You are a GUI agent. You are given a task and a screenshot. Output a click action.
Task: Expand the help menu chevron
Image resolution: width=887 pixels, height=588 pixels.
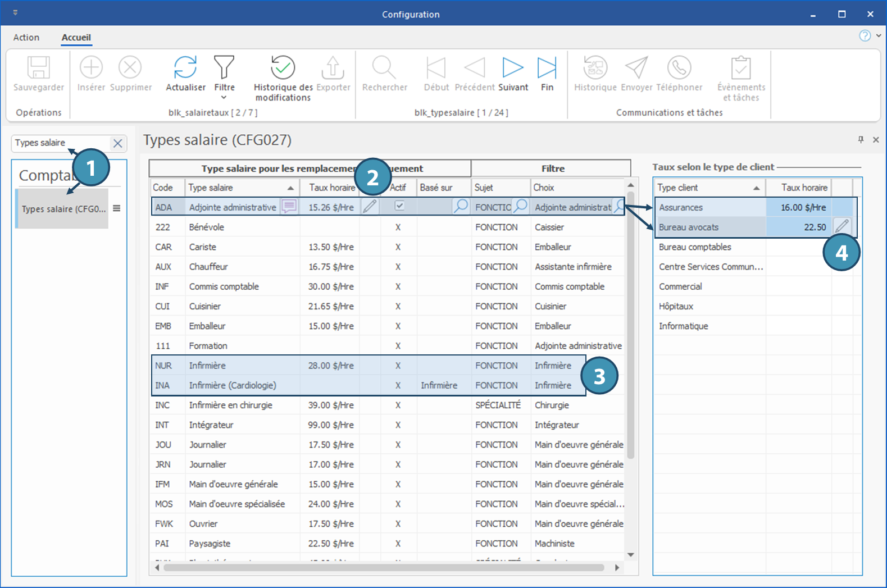(x=879, y=35)
